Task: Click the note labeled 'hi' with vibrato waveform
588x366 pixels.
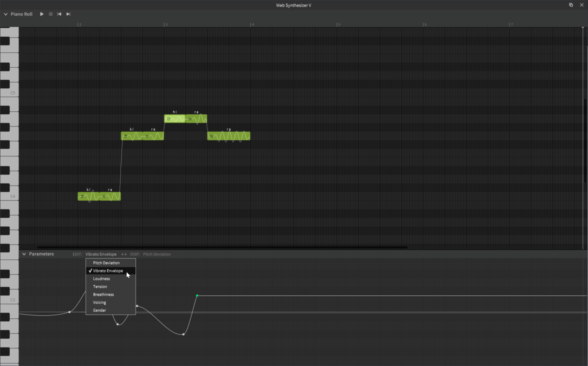Action: 175,119
